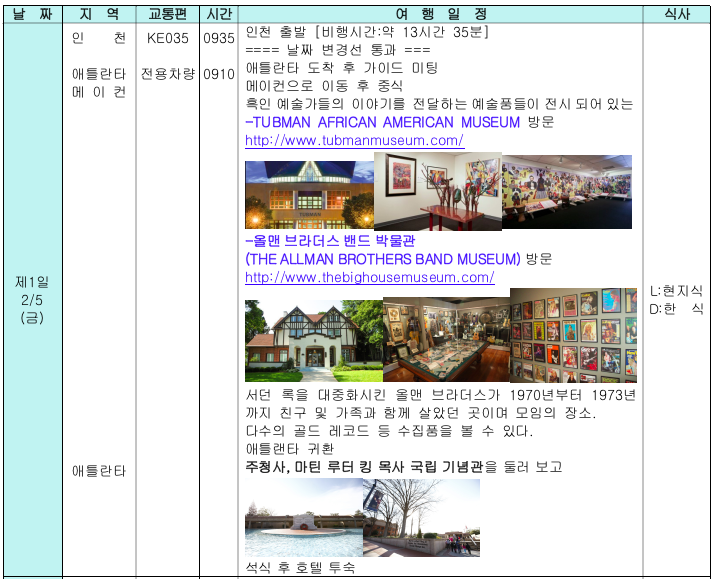Click '애틀란타' above '메 이 컨'
Image resolution: width=714 pixels, height=579 pixels.
(x=99, y=74)
